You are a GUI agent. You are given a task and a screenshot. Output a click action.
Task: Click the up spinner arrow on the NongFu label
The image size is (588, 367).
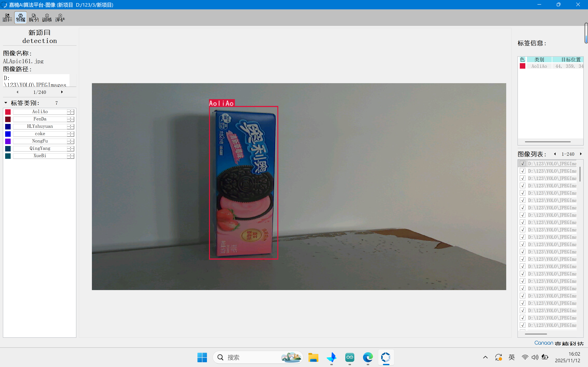(70, 140)
